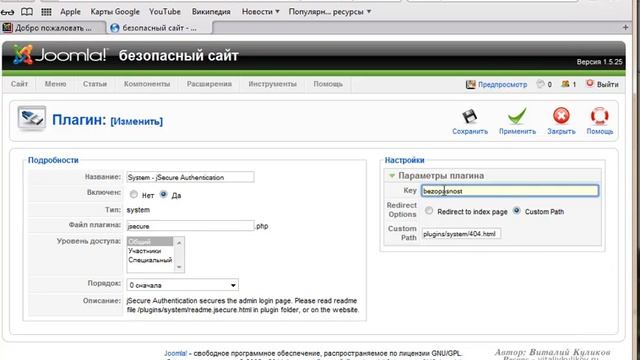Viewport: 640px width, 360px height.
Task: Select Да radio for Включен
Action: [164, 195]
